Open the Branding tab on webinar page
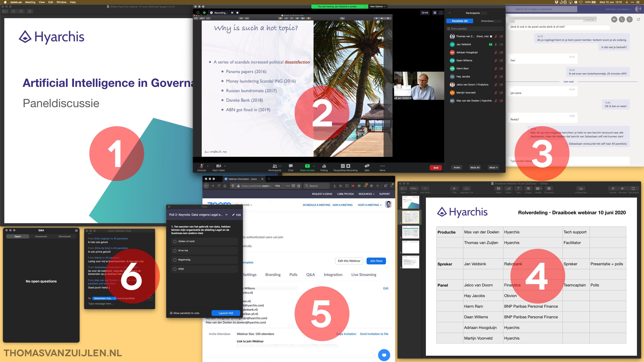The width and height of the screenshot is (644, 362). click(x=273, y=274)
